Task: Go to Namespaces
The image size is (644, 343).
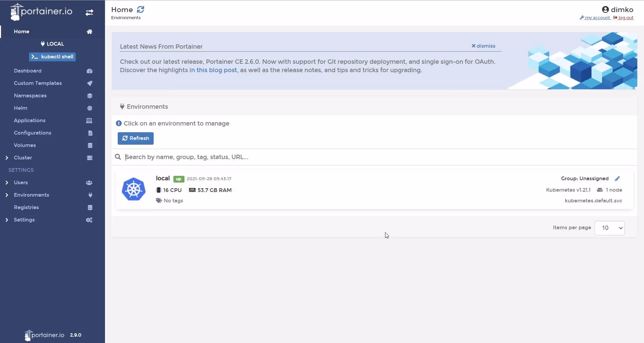Action: (x=30, y=96)
